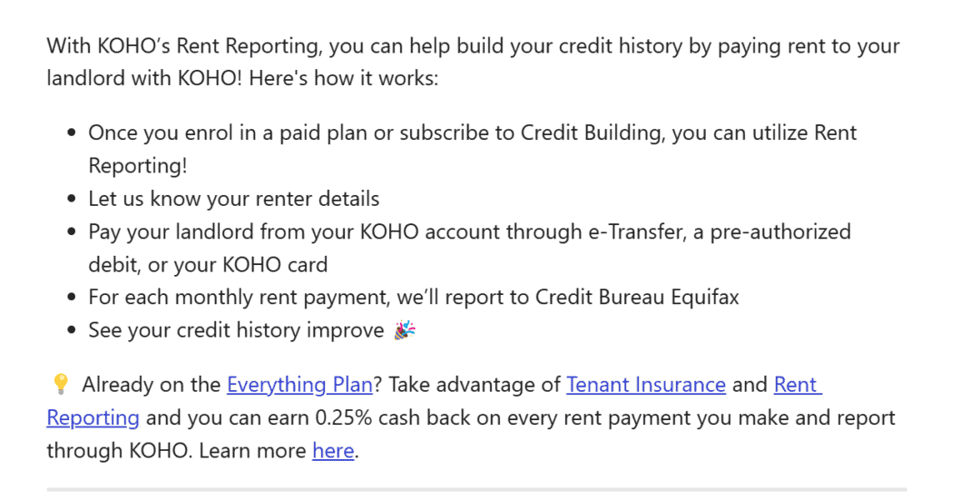This screenshot has width=980, height=500.
Task: Click the word 'Rent' in the Rent Reporting link
Action: [x=797, y=385]
